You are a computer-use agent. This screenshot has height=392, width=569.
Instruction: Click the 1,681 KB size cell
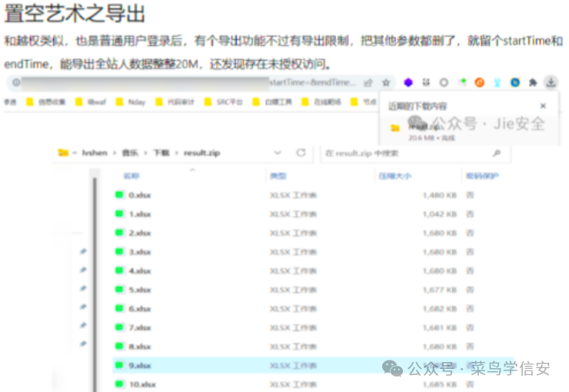[440, 327]
